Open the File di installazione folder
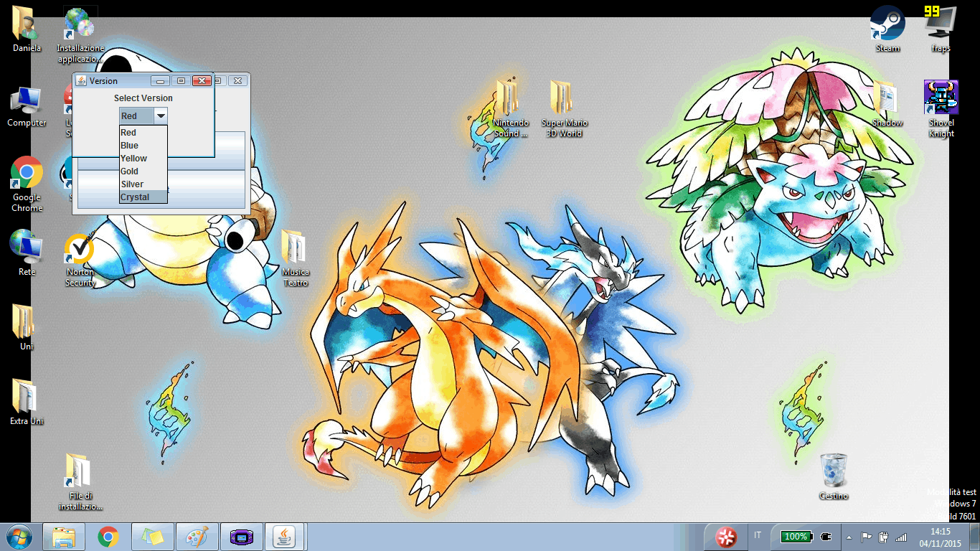Image resolution: width=980 pixels, height=551 pixels. click(x=80, y=482)
